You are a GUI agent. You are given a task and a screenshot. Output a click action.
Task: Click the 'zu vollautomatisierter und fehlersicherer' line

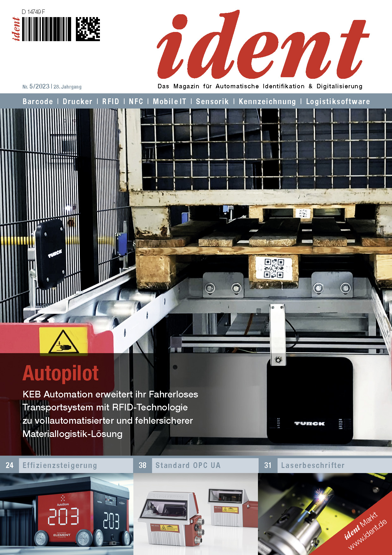click(107, 421)
